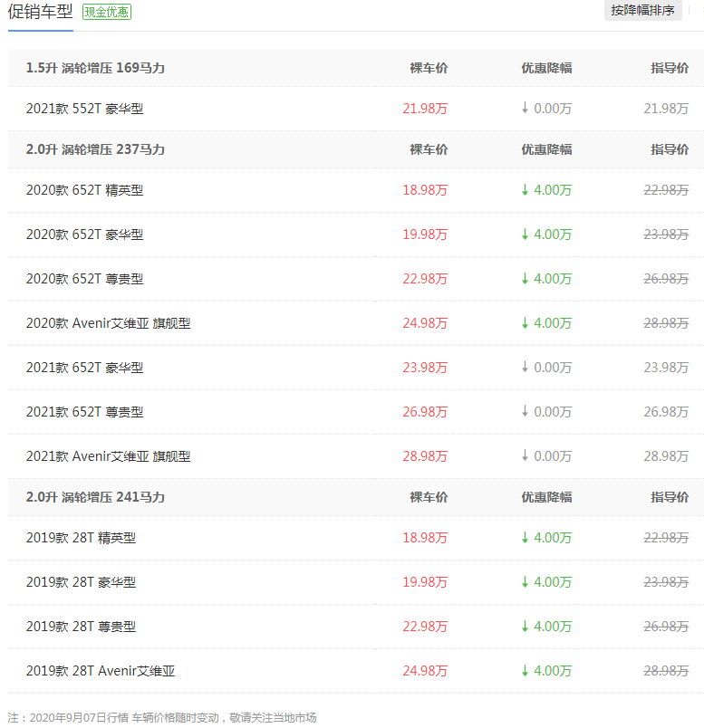The height and width of the screenshot is (728, 704).
Task: Click 24.98万 price of 2020款 Avenir艾维亚
Action: tap(425, 323)
